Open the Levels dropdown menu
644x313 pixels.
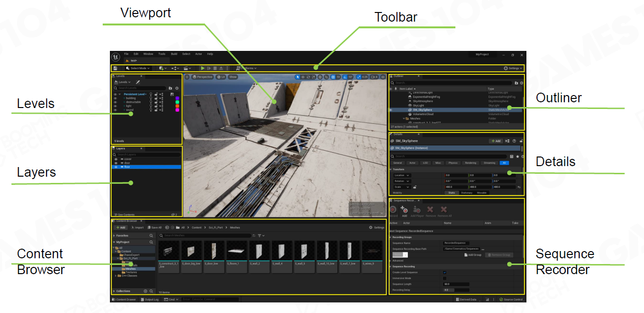pyautogui.click(x=122, y=82)
